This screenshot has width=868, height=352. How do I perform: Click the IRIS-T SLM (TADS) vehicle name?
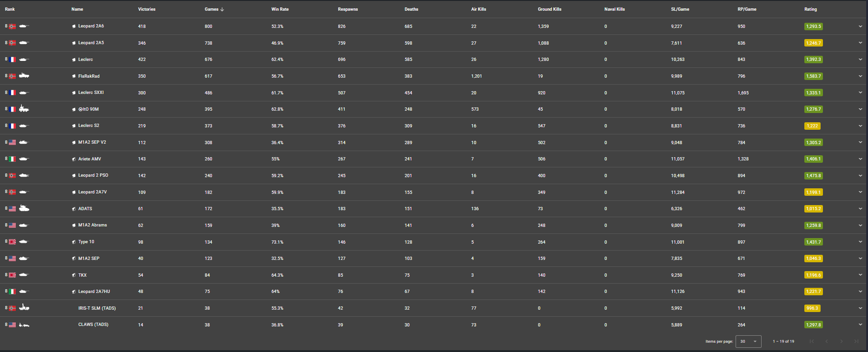point(97,308)
